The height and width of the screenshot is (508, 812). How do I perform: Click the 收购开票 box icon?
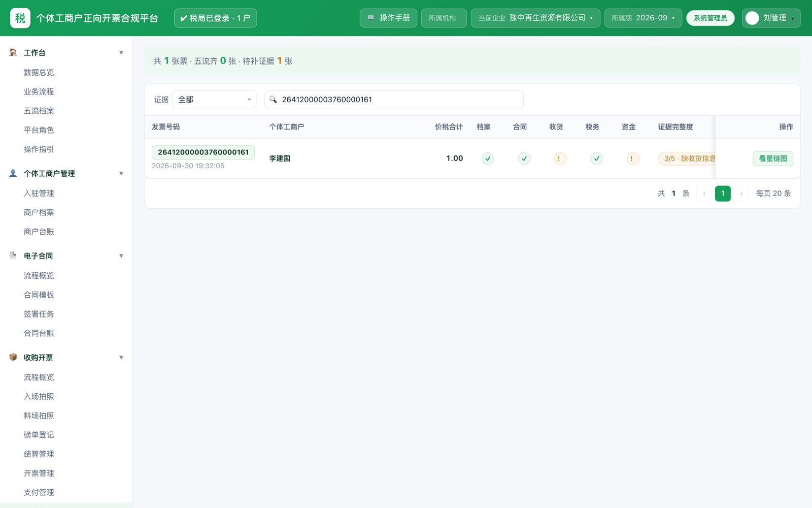point(13,357)
